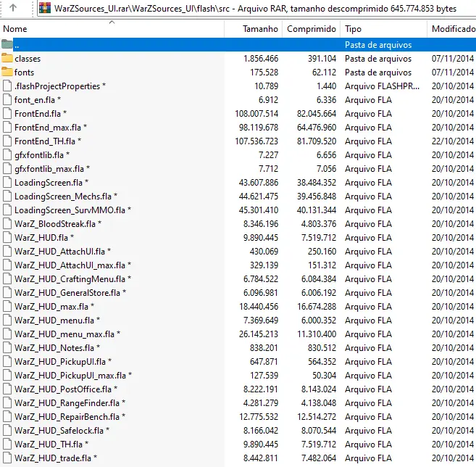476x467 pixels.
Task: Click the gfxfontlib_max.fla file icon
Action: click(x=7, y=169)
